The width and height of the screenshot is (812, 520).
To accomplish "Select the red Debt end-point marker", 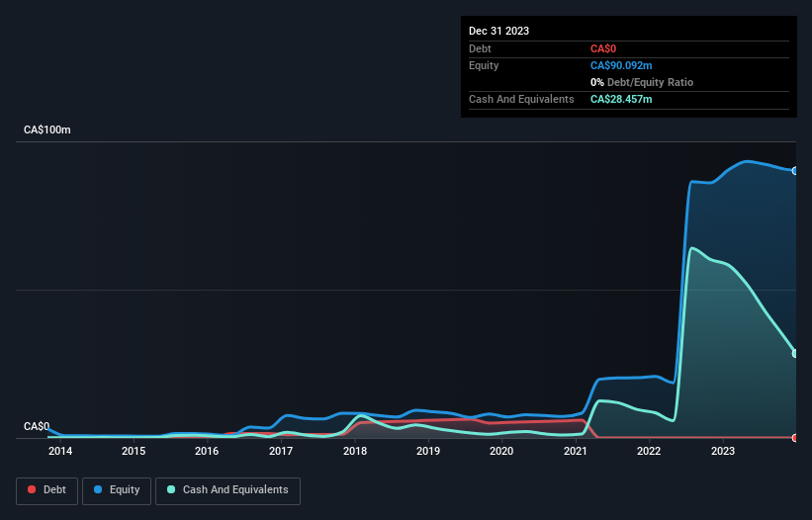I will (795, 438).
